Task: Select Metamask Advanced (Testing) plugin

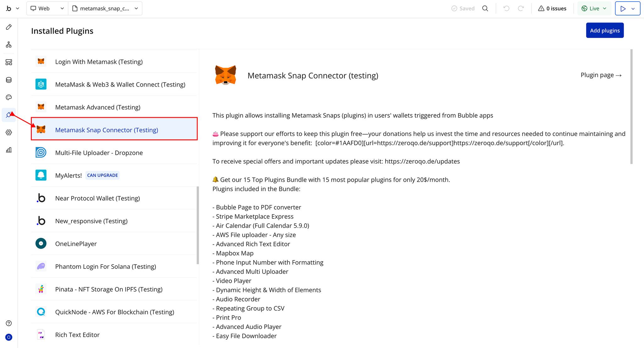Action: click(x=97, y=107)
